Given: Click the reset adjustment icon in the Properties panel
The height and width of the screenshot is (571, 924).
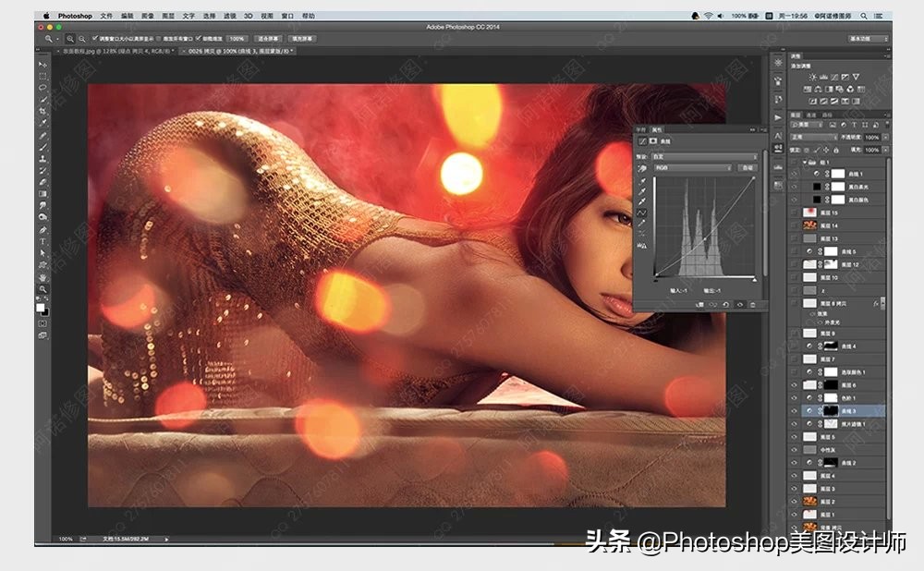Looking at the screenshot, I should [724, 304].
